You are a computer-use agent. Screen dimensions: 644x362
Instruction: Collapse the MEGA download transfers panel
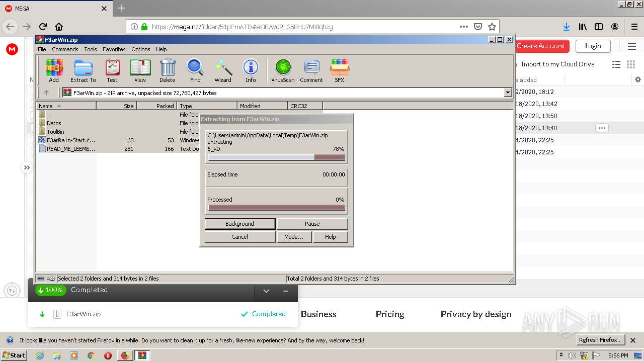[266, 291]
